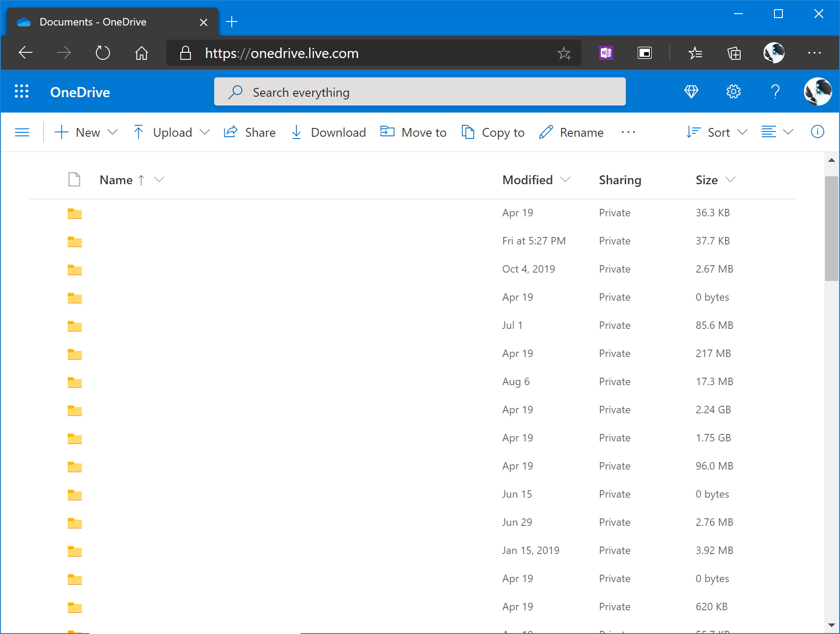Click the Share button
840x634 pixels.
[x=249, y=132]
